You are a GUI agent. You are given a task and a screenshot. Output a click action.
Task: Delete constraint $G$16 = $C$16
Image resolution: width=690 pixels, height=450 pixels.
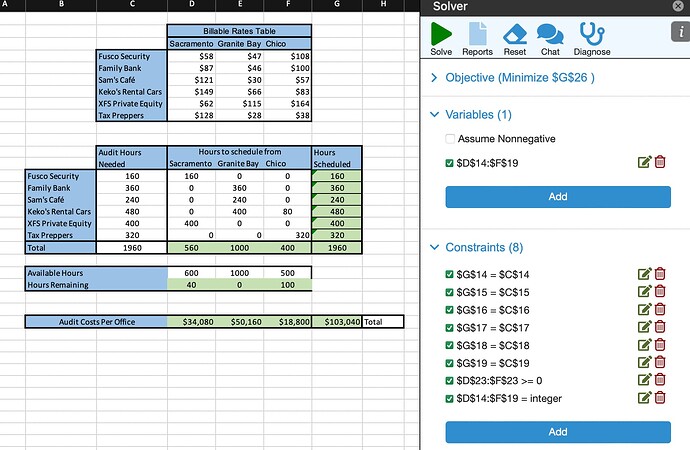(x=660, y=309)
